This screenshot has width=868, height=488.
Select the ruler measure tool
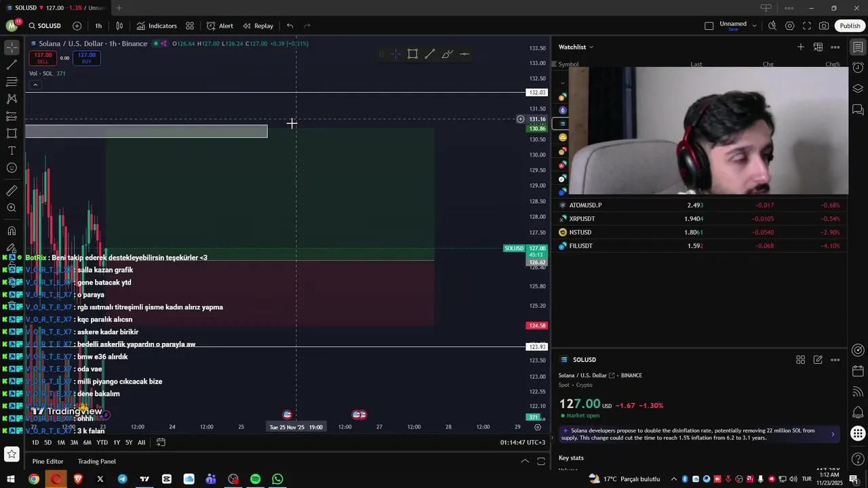tap(12, 191)
